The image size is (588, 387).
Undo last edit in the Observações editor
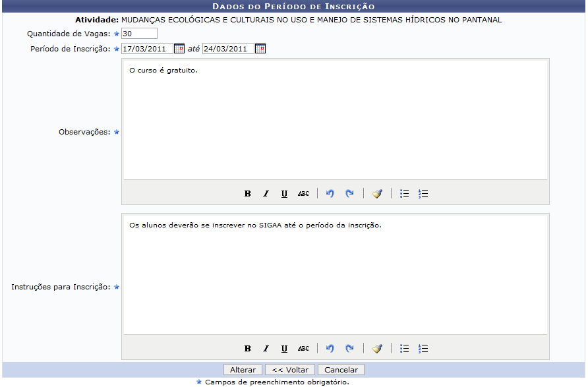coord(330,194)
